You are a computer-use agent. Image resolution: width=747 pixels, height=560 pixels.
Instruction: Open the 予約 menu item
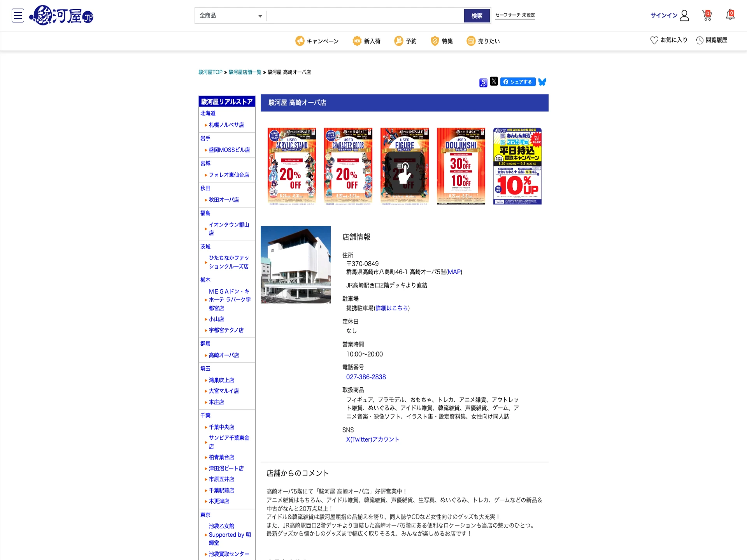point(405,41)
